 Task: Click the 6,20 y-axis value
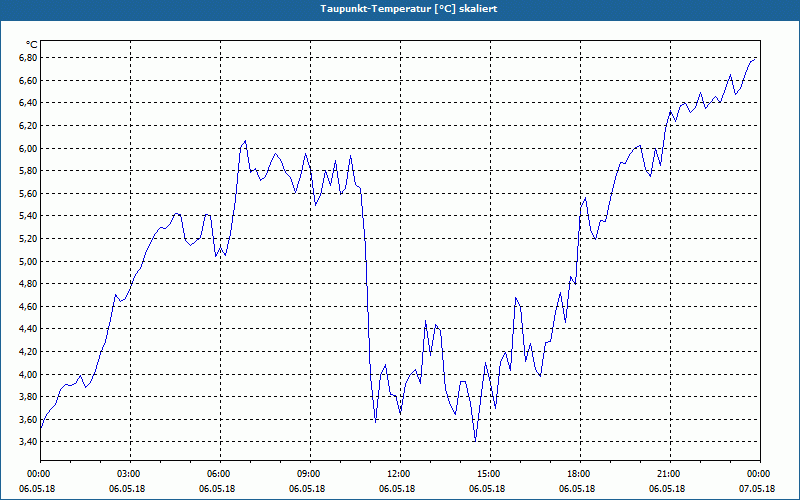29,126
